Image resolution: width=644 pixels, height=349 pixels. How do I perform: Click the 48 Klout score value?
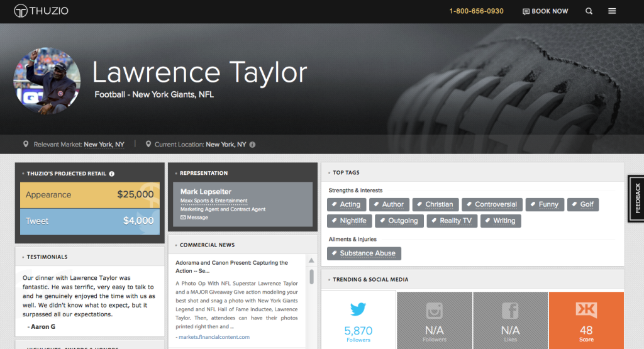tap(586, 330)
